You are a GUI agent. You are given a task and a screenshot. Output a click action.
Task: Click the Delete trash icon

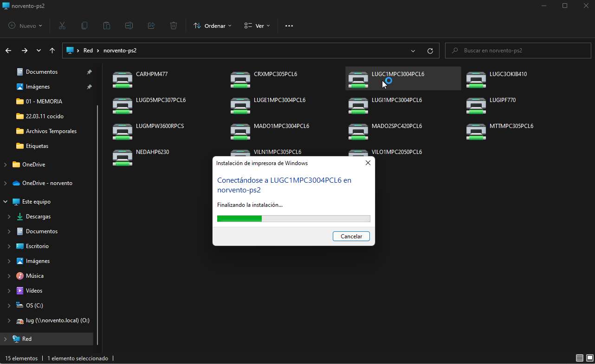[x=174, y=26]
